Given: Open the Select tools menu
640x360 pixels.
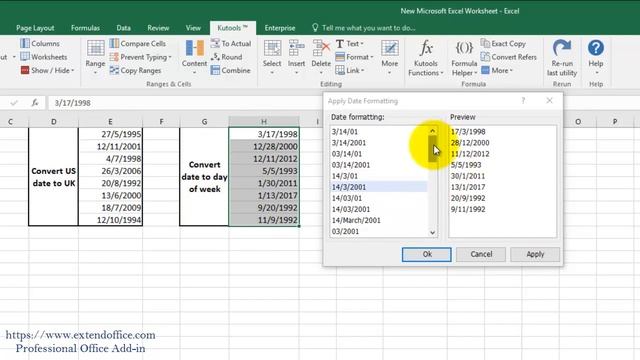Looking at the screenshot, I should tap(272, 57).
